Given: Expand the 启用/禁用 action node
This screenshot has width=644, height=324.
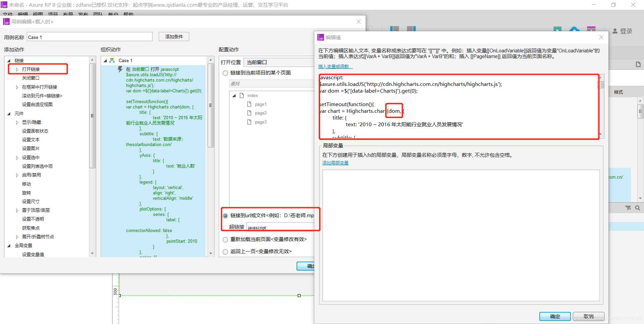Looking at the screenshot, I should coord(17,175).
